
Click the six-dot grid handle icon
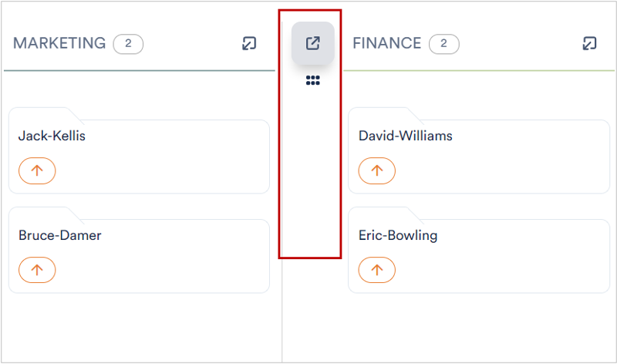coord(313,80)
